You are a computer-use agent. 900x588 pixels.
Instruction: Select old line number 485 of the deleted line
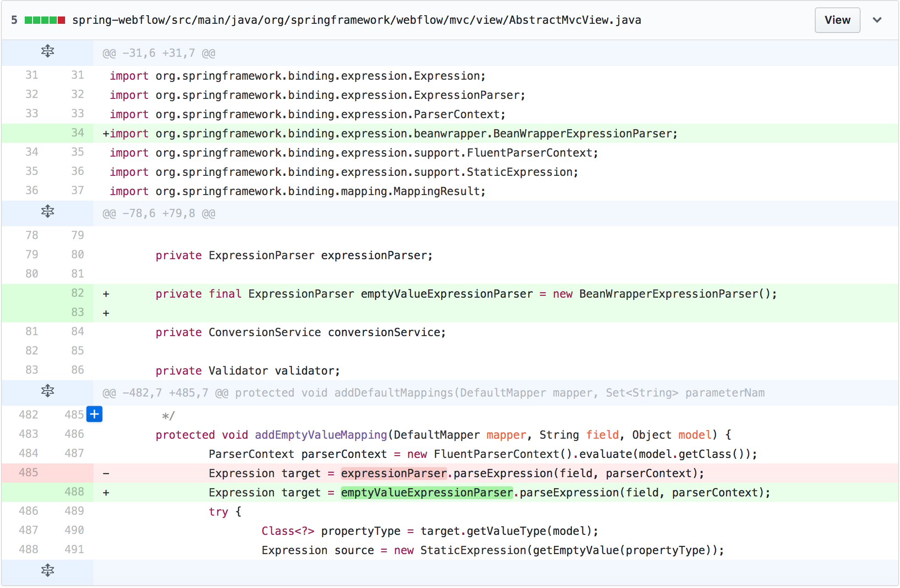28,473
